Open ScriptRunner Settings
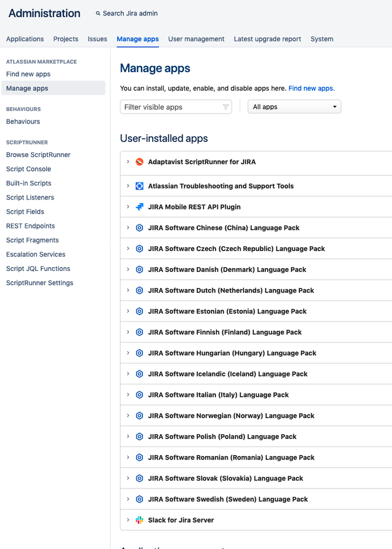This screenshot has width=392, height=549. (x=40, y=283)
